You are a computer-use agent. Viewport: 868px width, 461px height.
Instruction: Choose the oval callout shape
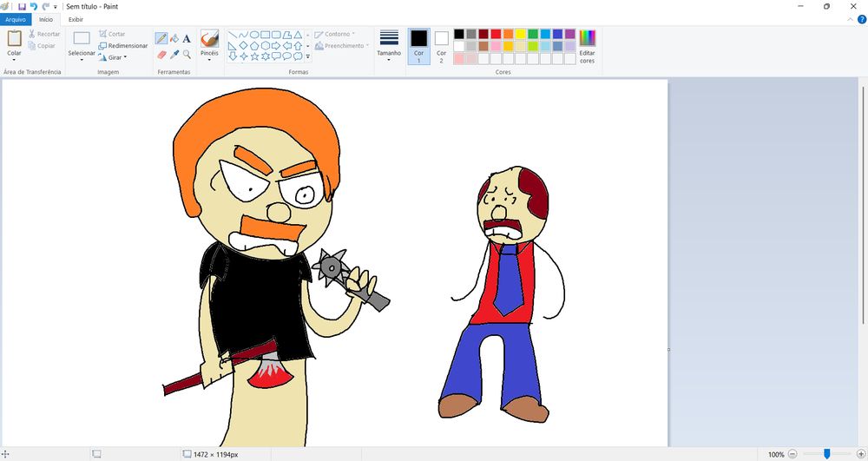(286, 56)
